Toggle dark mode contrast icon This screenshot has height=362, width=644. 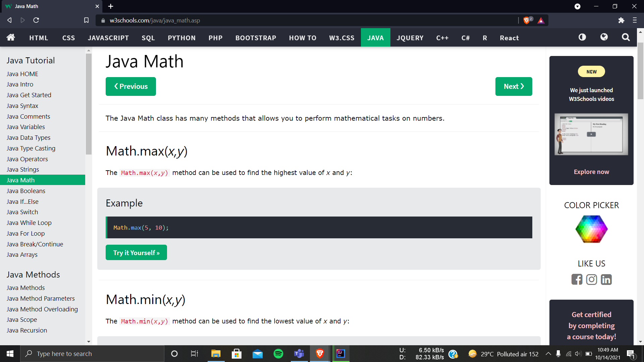(x=582, y=37)
